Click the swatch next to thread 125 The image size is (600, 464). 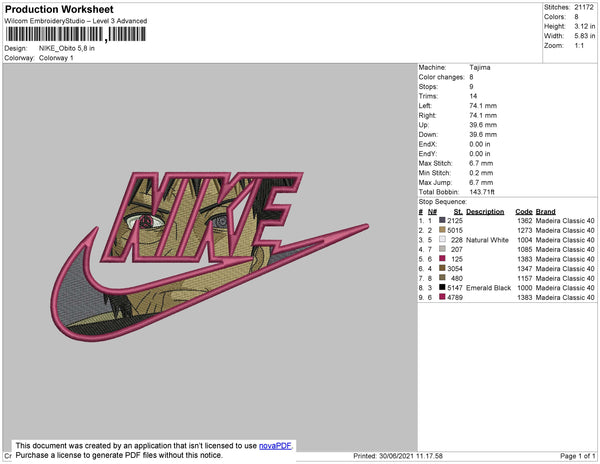[x=442, y=258]
